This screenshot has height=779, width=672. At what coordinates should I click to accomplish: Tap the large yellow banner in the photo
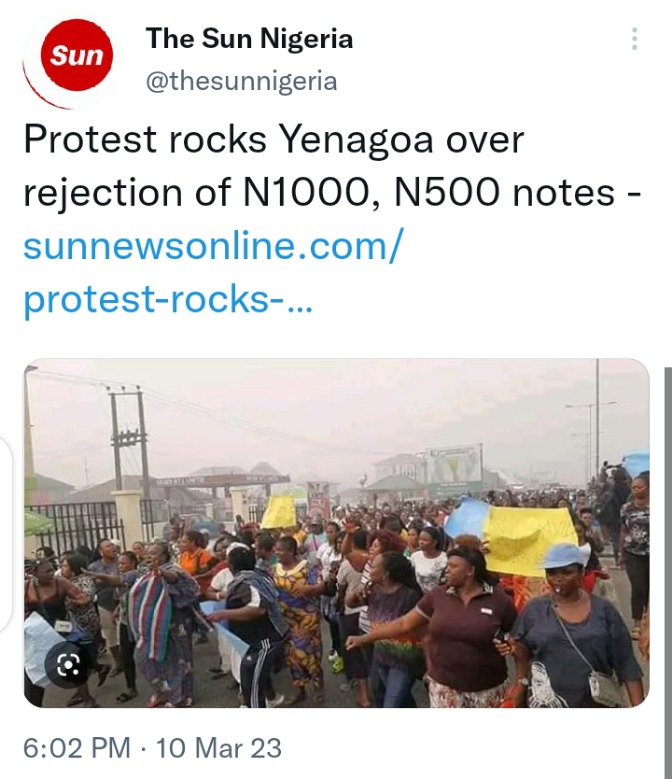pyautogui.click(x=530, y=539)
